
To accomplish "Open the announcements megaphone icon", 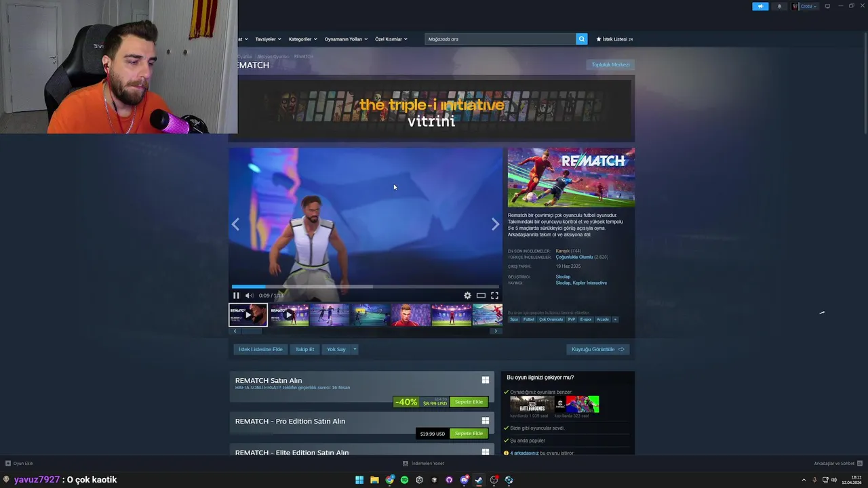I will (760, 6).
